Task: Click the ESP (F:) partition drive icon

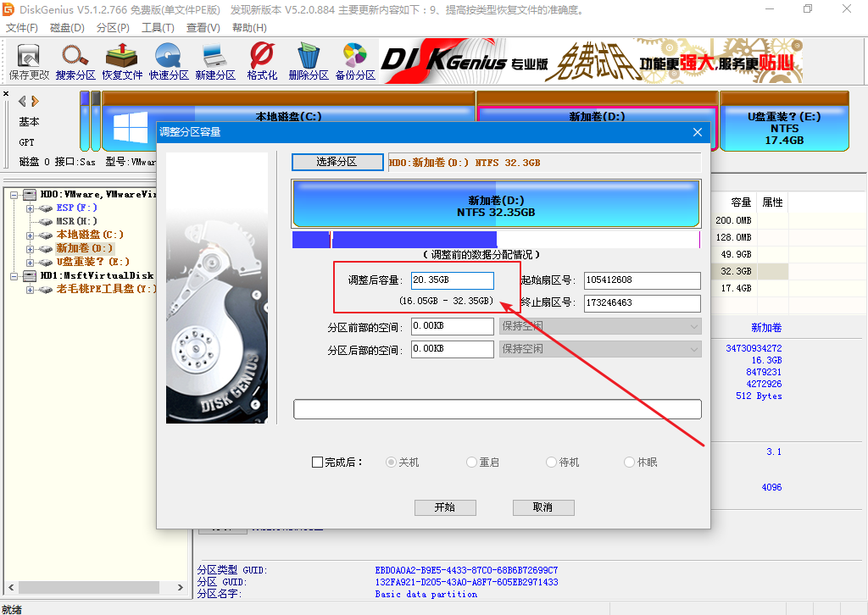Action: (46, 208)
